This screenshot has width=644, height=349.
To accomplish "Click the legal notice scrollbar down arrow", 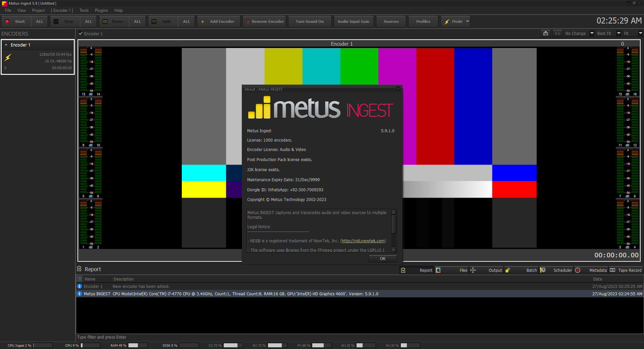I will coord(394,250).
